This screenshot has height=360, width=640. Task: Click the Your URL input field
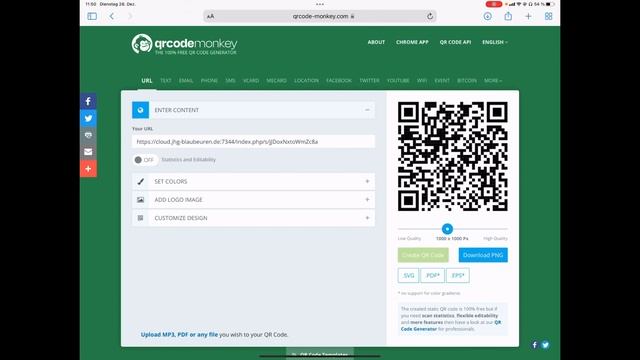tap(253, 142)
